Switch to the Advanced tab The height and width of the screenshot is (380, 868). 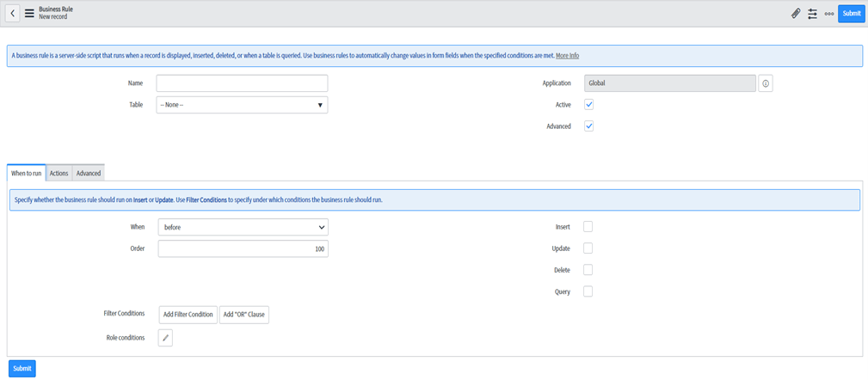pyautogui.click(x=89, y=173)
